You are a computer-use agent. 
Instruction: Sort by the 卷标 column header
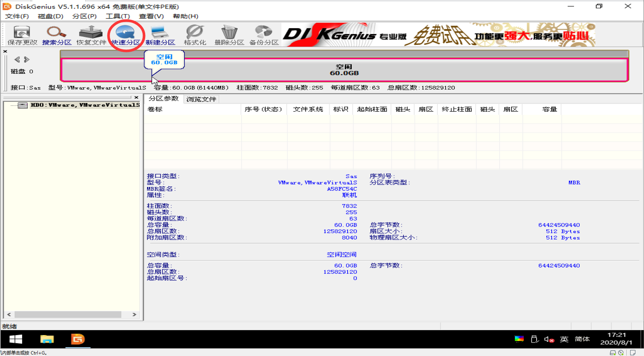(x=193, y=109)
